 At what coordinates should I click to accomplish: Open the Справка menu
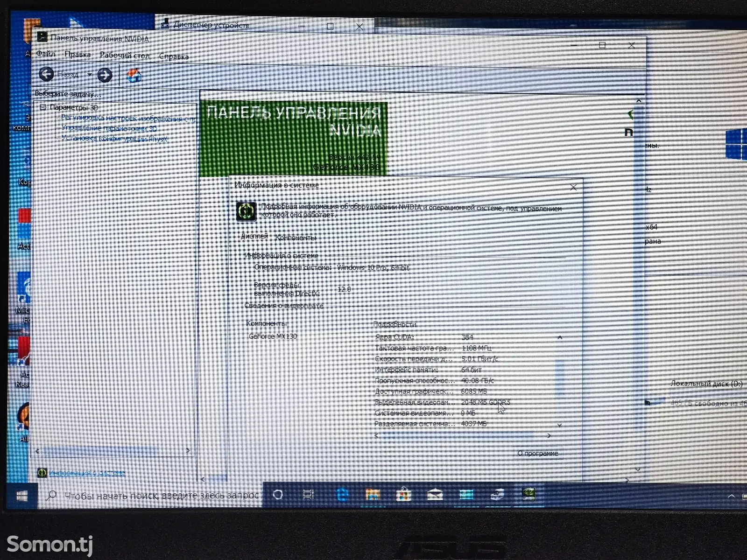(x=174, y=56)
